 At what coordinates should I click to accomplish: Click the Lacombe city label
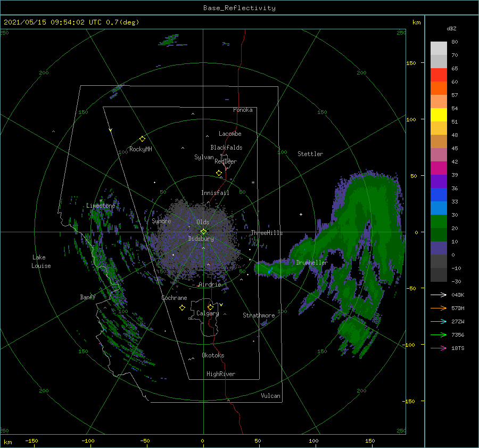coord(230,134)
